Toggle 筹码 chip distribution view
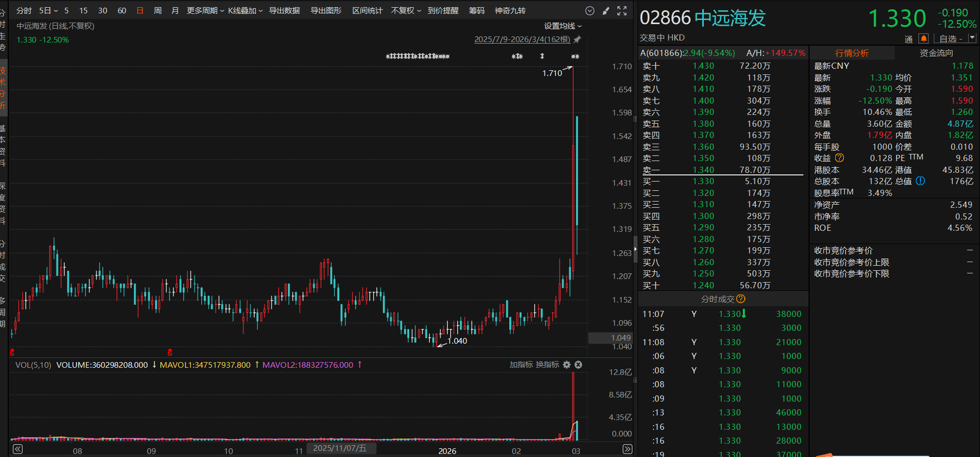Viewport: 980px width, 457px height. pyautogui.click(x=477, y=11)
